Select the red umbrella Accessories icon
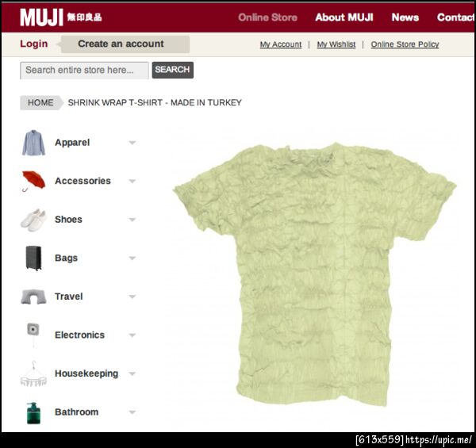 (33, 181)
